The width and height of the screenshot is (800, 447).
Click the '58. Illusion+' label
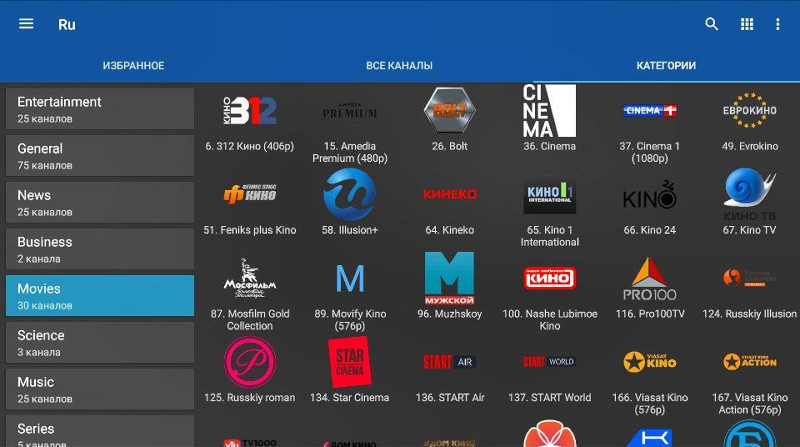click(x=349, y=230)
